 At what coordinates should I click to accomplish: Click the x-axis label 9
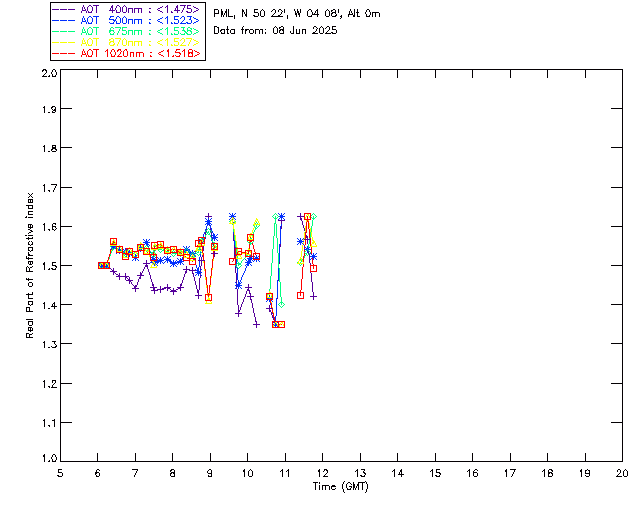click(210, 473)
